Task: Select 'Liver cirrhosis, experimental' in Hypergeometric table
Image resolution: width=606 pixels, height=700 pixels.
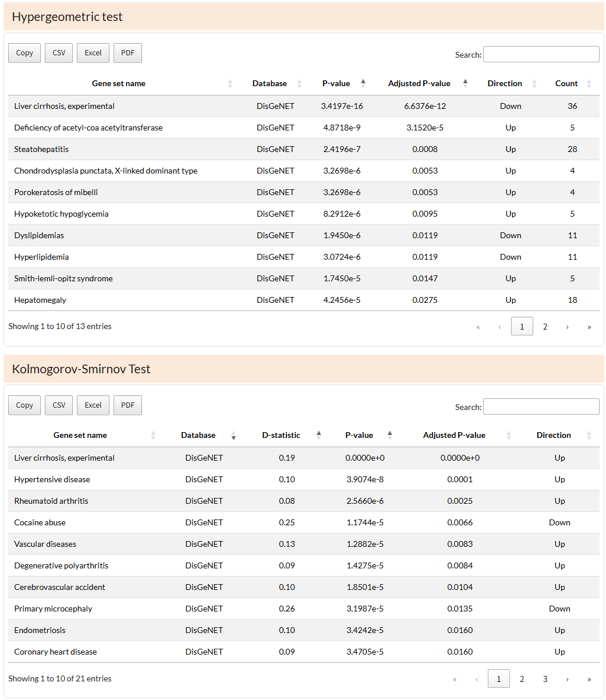Action: click(x=64, y=106)
